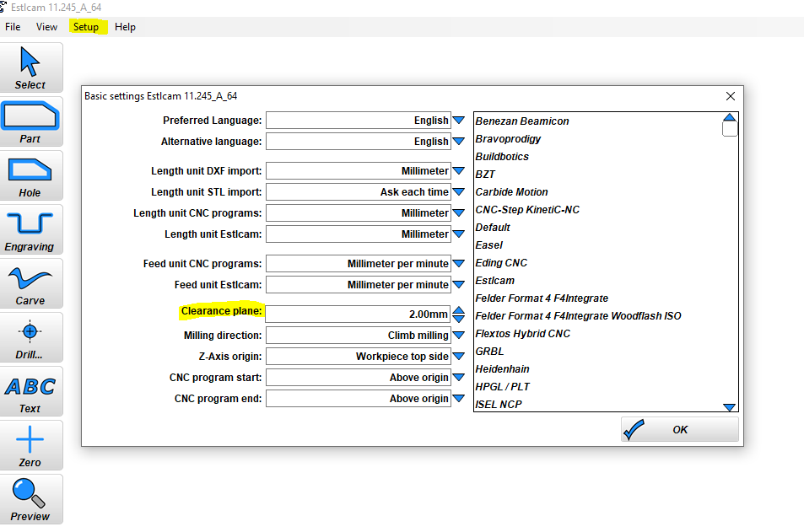Expand the Preferred Language dropdown arrow
Screen dimensions: 804x532
(x=459, y=121)
